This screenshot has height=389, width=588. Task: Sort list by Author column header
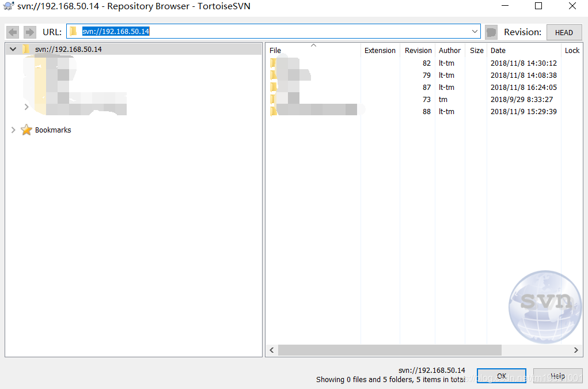pos(450,50)
